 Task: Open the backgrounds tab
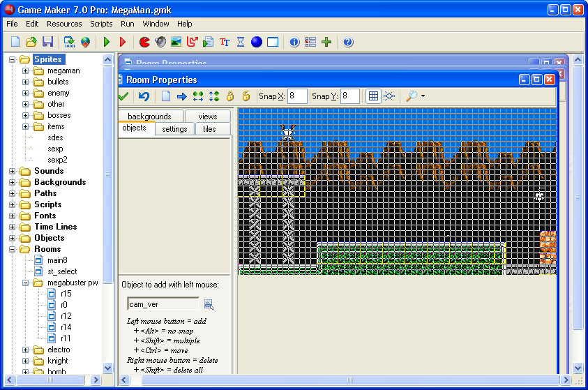point(149,117)
